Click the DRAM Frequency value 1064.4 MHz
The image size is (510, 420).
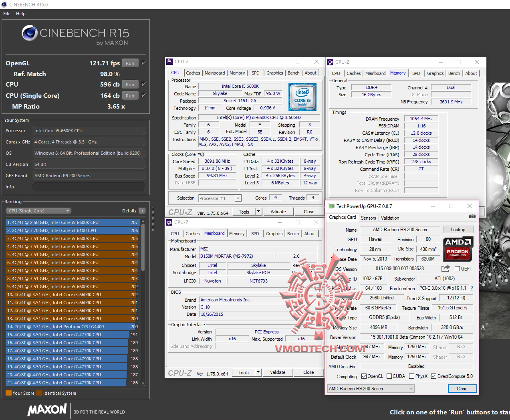click(421, 119)
